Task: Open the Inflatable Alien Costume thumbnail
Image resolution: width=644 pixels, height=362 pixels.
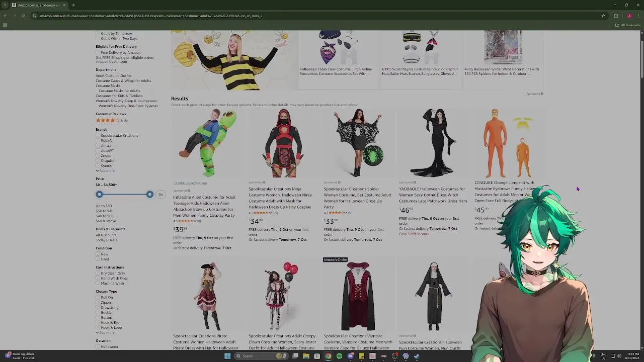Action: point(207,143)
